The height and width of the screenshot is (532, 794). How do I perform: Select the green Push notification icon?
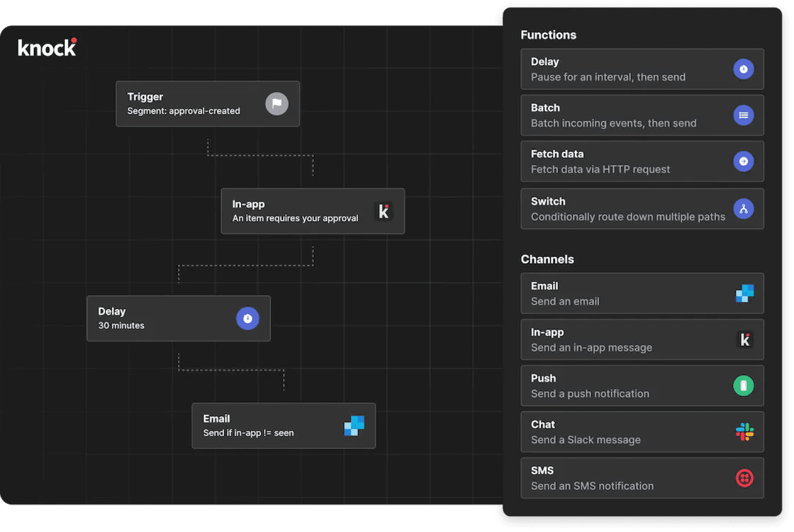pyautogui.click(x=744, y=385)
